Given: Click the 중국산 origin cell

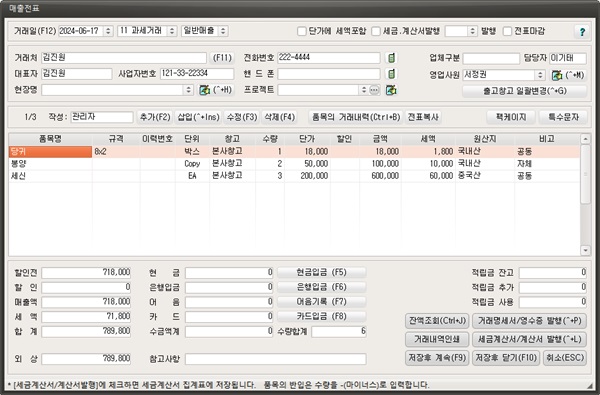Looking at the screenshot, I should tap(484, 176).
